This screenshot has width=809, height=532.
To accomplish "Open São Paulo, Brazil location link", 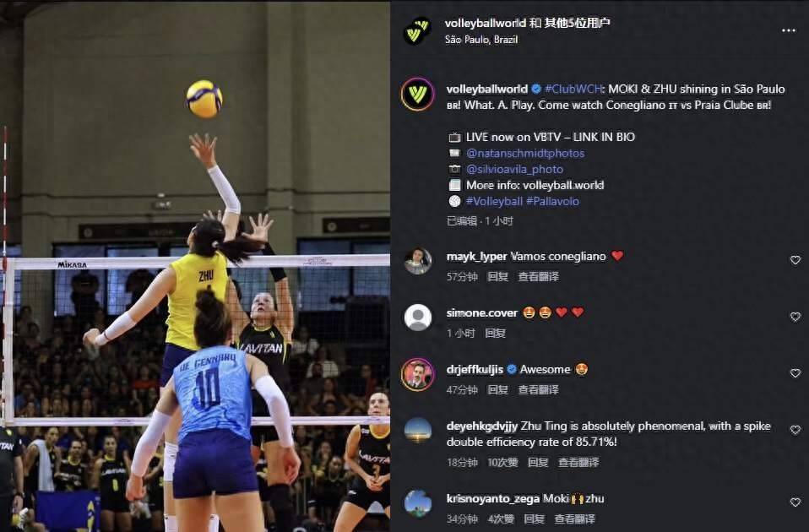I will (481, 40).
